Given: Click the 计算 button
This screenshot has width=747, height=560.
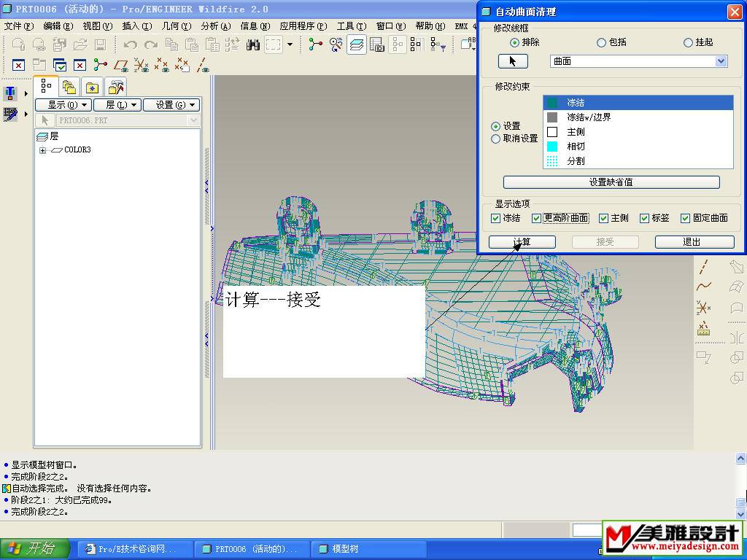Looking at the screenshot, I should coord(522,242).
